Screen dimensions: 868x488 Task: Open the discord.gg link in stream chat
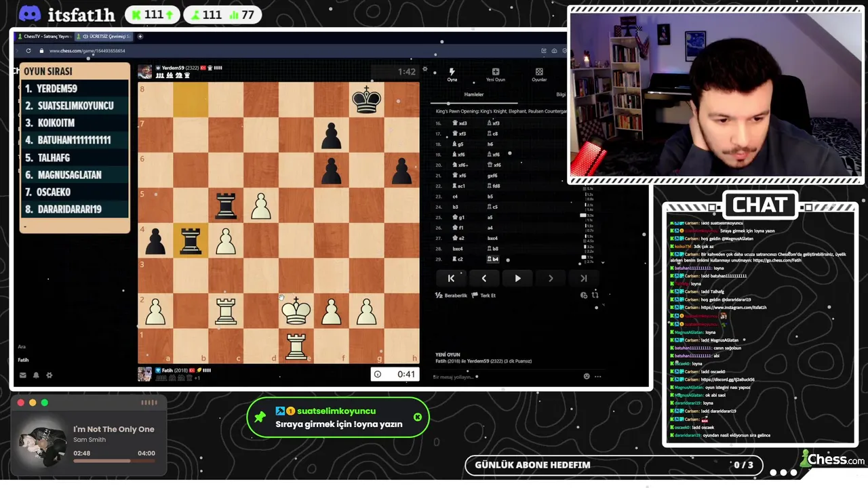728,380
